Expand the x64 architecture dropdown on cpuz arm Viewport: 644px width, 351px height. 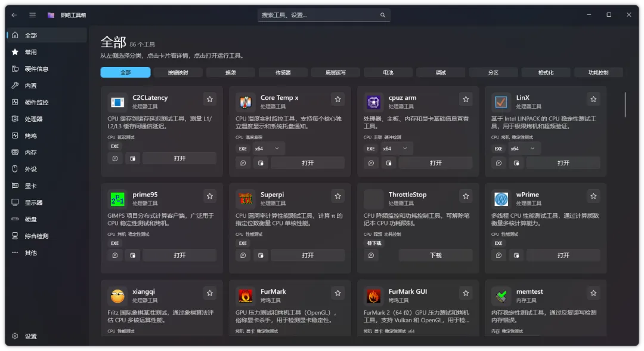tap(395, 149)
